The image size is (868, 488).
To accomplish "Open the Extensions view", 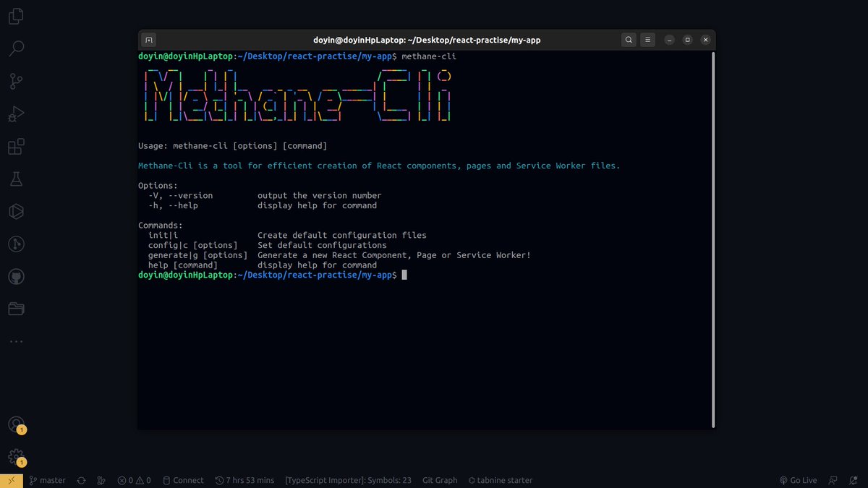I will (16, 147).
